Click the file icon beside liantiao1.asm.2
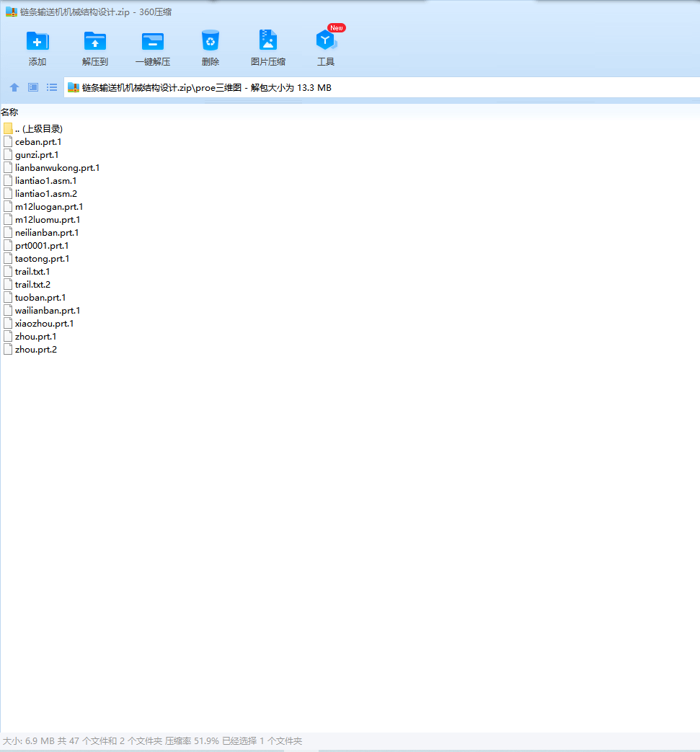700x752 pixels. click(x=8, y=193)
